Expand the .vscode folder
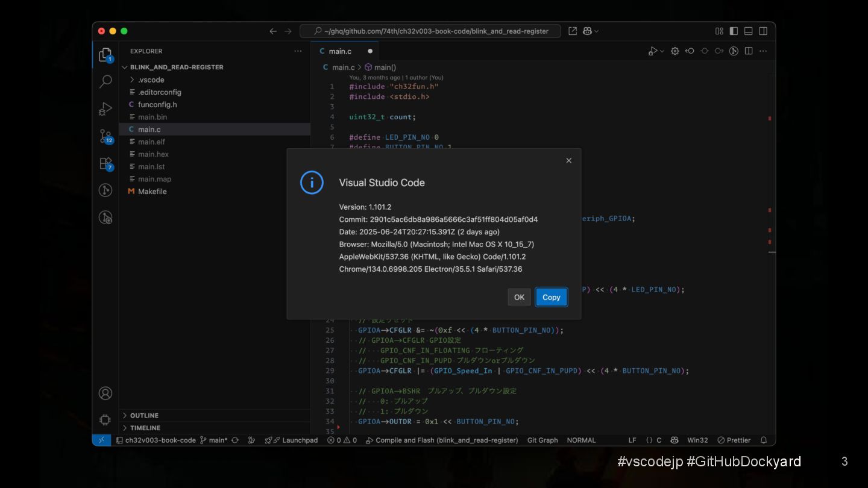Image resolution: width=868 pixels, height=488 pixels. (x=215, y=80)
